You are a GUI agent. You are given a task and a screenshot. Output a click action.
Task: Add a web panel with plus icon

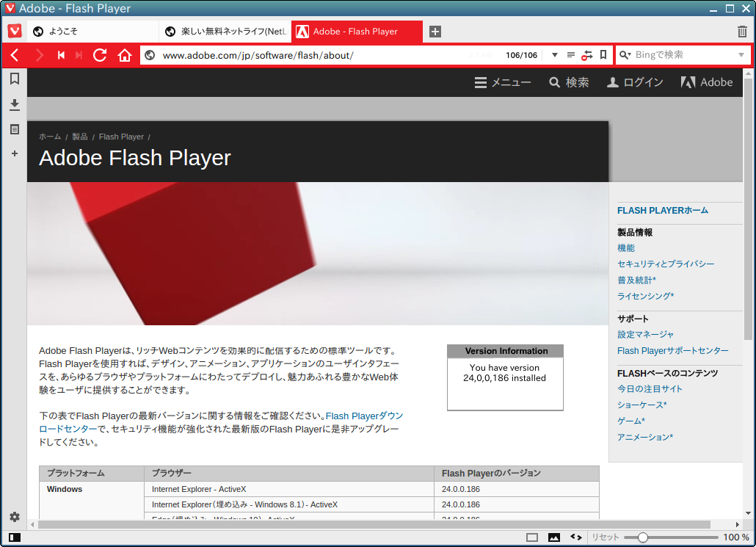click(x=15, y=153)
